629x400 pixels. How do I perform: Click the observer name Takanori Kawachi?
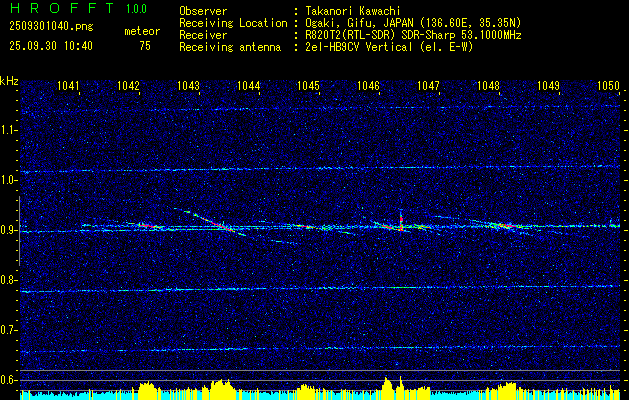[353, 11]
